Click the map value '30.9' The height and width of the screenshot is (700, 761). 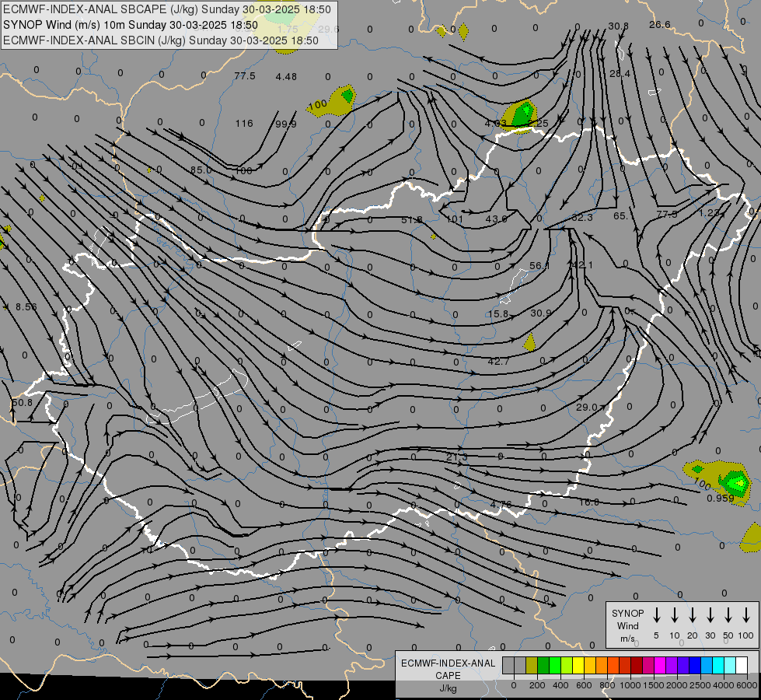click(x=541, y=313)
